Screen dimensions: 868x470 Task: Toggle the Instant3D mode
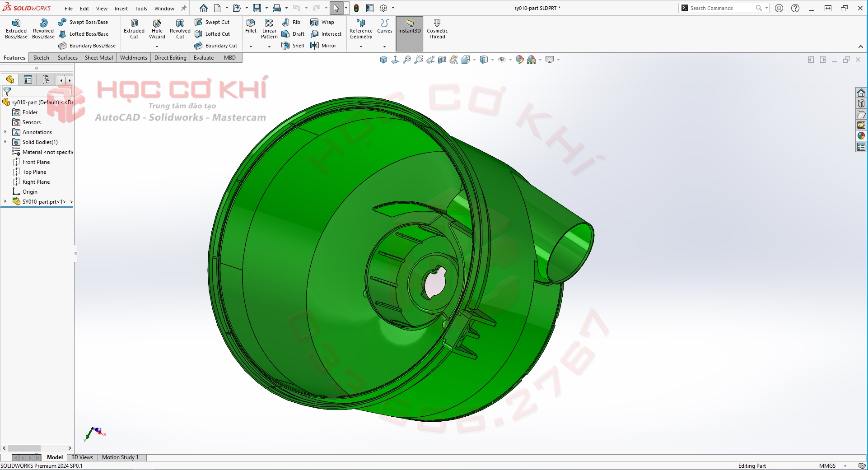pyautogui.click(x=410, y=33)
